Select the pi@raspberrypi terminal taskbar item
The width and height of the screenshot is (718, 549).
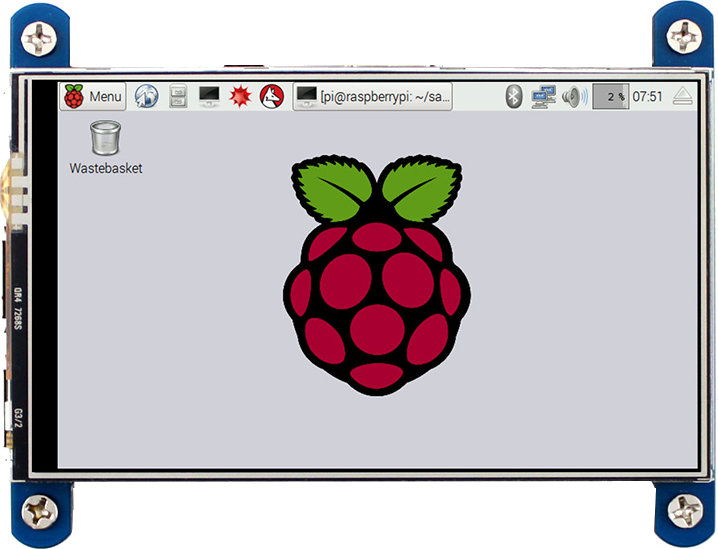click(x=373, y=97)
